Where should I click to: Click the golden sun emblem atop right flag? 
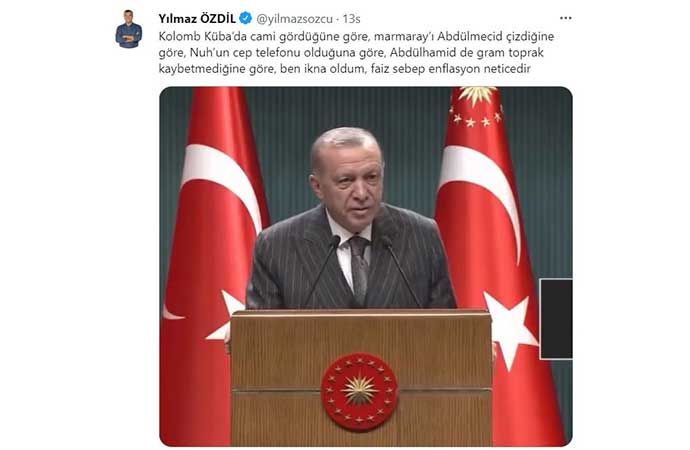(477, 95)
